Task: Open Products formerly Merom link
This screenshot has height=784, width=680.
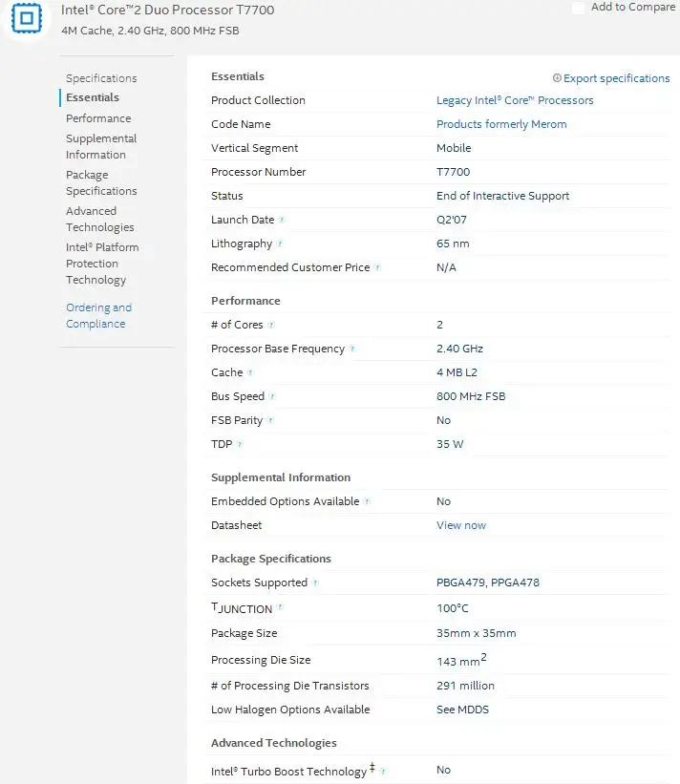Action: point(501,124)
